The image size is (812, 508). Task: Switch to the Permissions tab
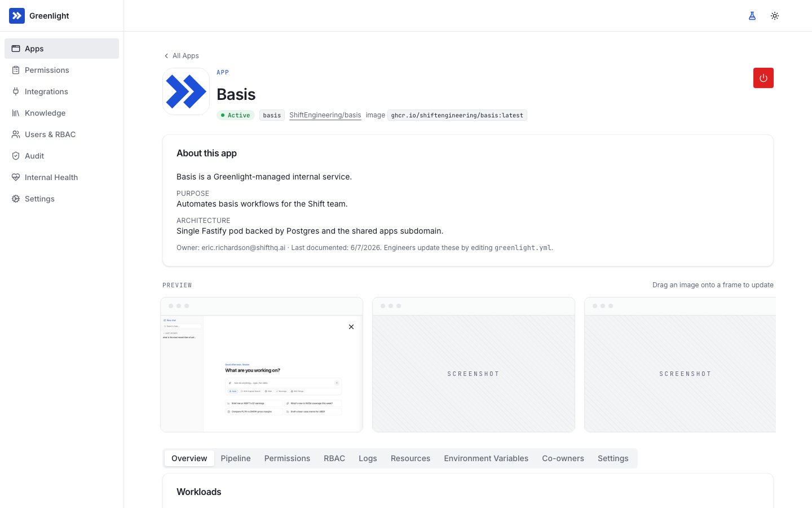tap(287, 458)
